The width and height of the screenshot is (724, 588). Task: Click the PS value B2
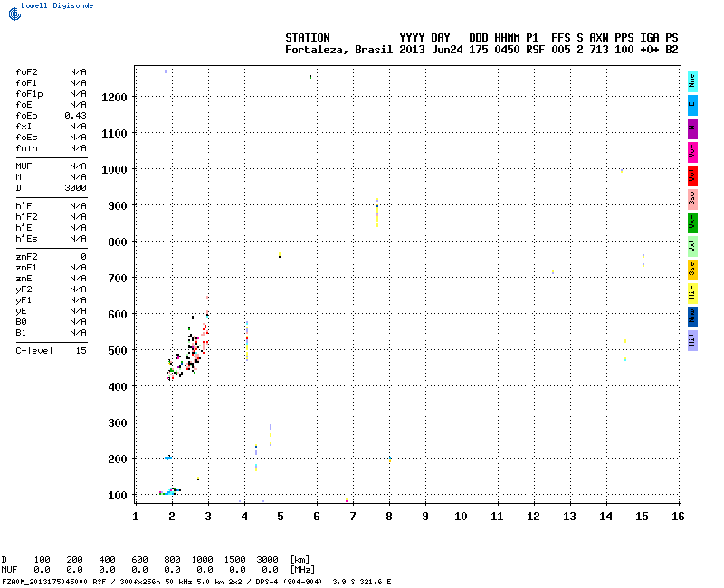point(672,50)
